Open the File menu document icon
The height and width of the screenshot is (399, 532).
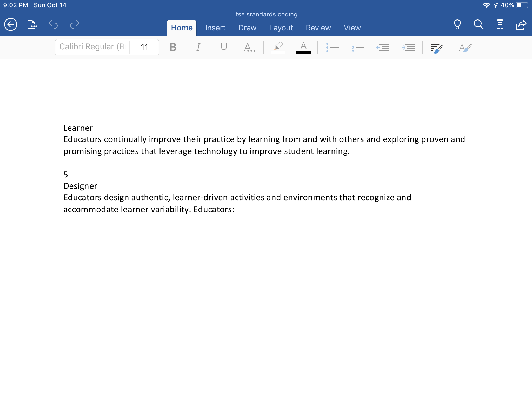pyautogui.click(x=32, y=25)
